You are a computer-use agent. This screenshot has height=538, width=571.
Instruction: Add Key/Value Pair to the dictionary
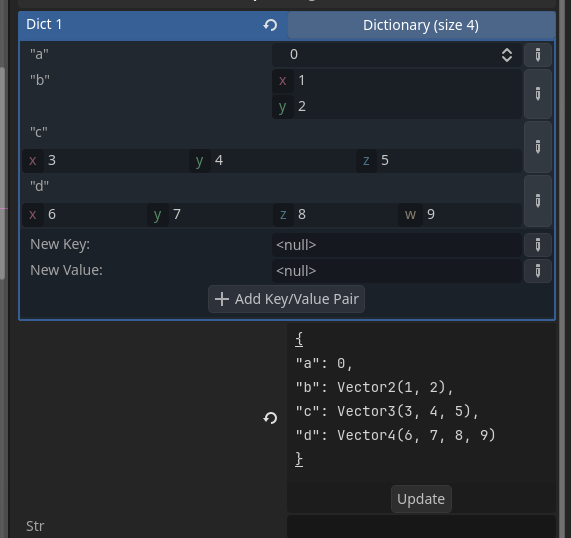[x=286, y=299]
